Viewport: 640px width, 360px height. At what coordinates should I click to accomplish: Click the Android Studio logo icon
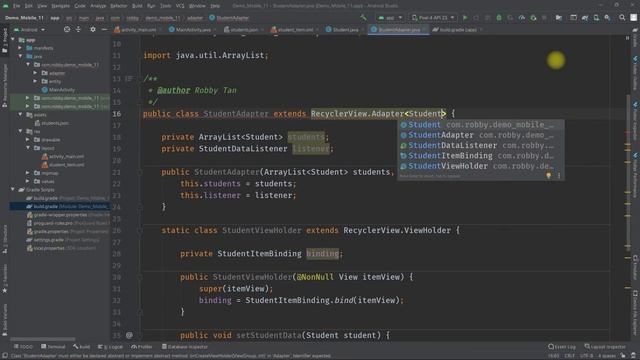point(5,6)
